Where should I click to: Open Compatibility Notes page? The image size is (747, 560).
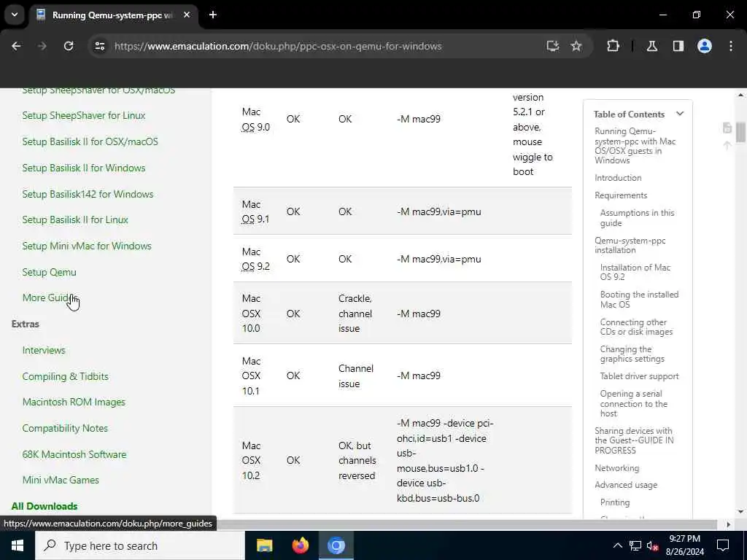click(65, 429)
